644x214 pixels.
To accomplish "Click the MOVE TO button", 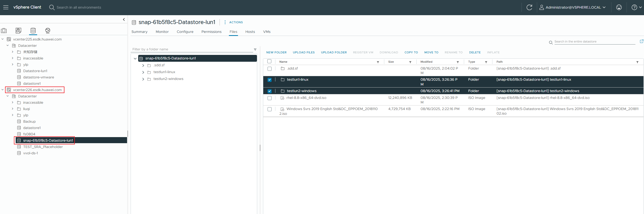I will (x=431, y=52).
